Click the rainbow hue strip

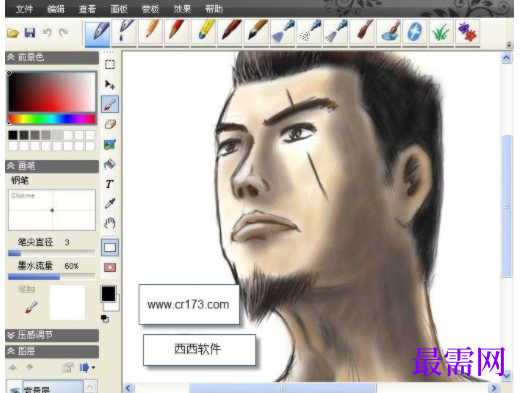52,119
